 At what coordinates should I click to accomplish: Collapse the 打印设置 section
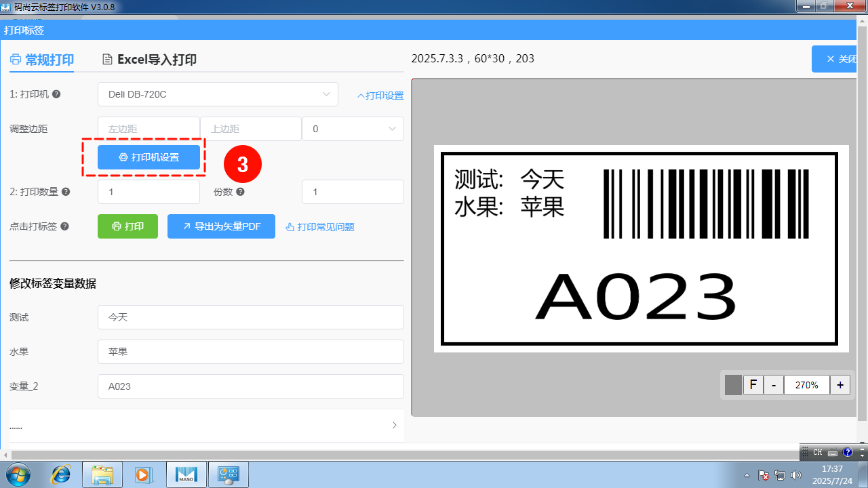[x=380, y=96]
